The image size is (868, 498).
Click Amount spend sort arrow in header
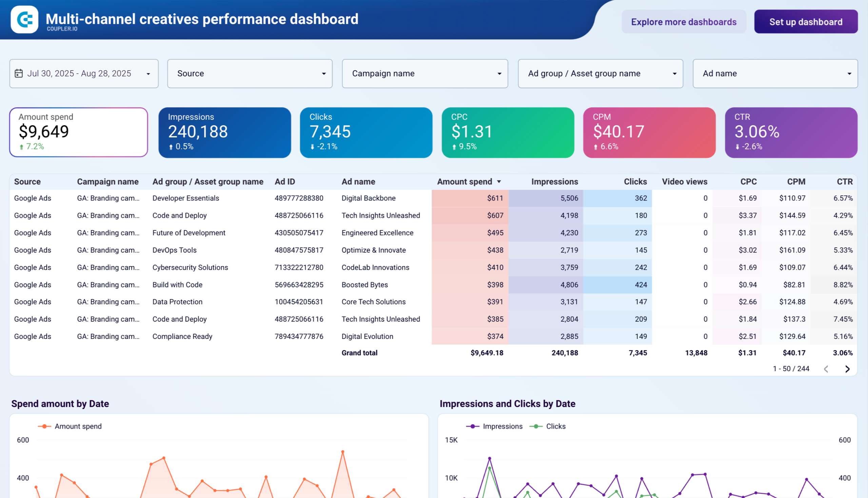[499, 181]
